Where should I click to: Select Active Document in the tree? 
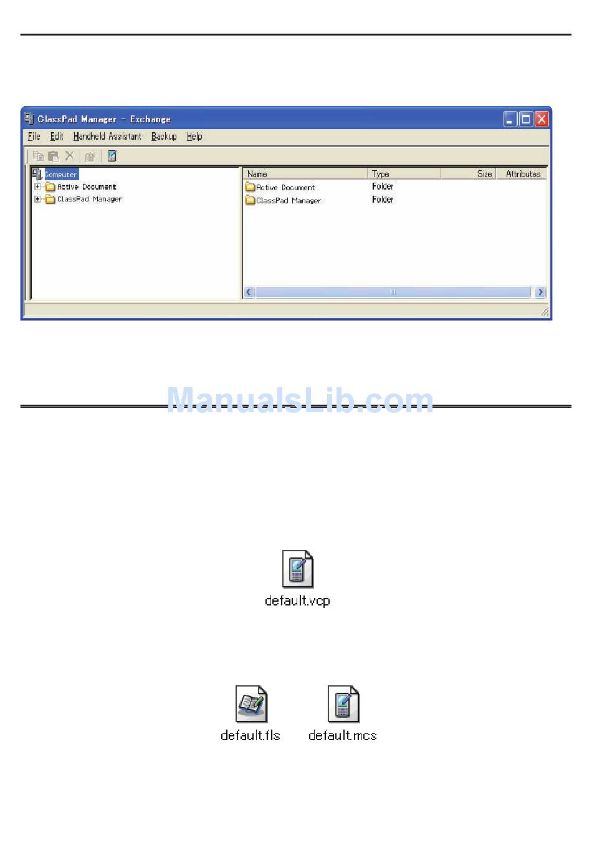pyautogui.click(x=87, y=186)
